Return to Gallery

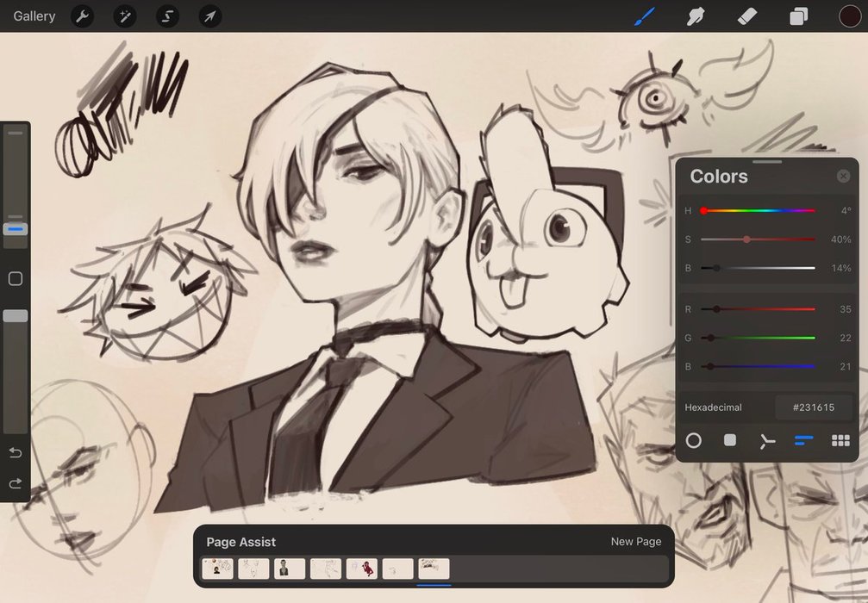click(x=34, y=16)
